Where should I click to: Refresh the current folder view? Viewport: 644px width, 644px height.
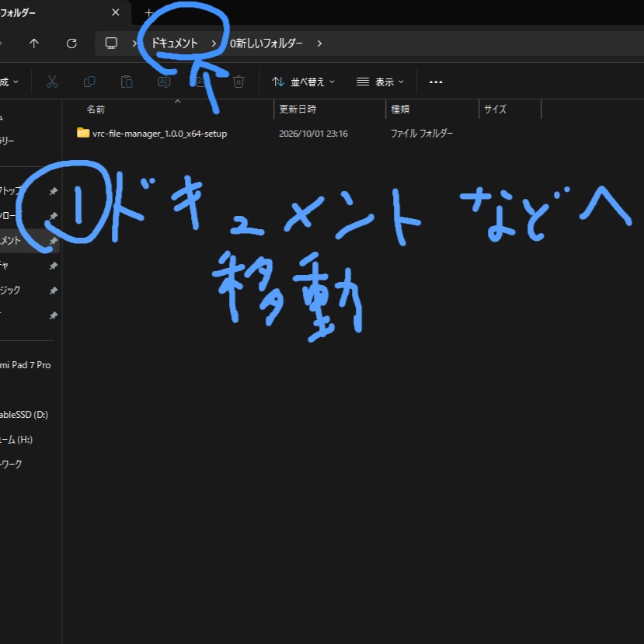coord(71,44)
